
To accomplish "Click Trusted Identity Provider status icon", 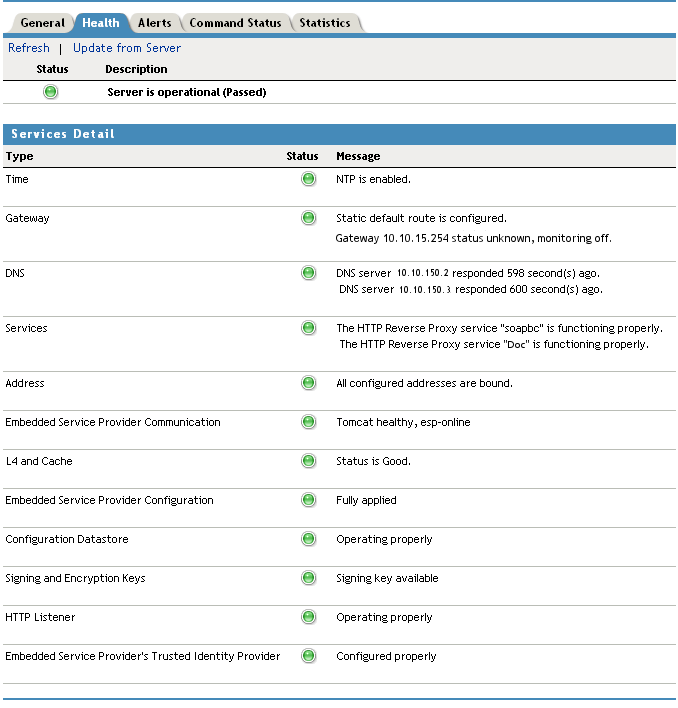I will click(x=309, y=656).
